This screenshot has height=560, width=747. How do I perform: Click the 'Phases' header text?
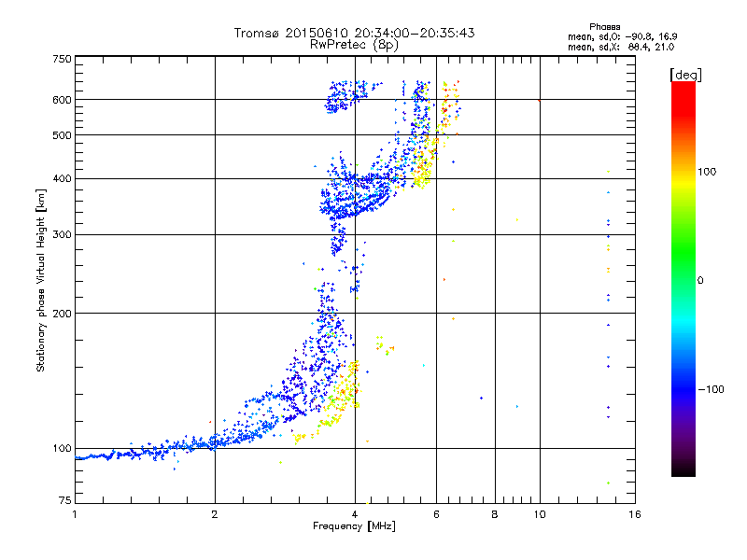[x=604, y=27]
